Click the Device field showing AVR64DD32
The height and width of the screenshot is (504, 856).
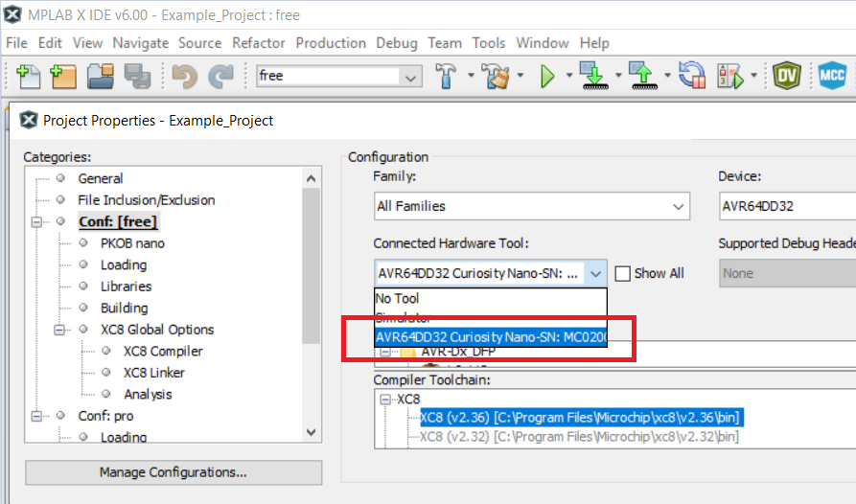[787, 206]
